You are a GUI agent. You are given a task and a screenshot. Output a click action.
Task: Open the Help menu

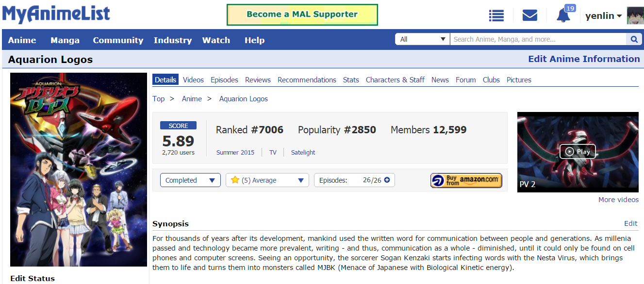point(254,40)
